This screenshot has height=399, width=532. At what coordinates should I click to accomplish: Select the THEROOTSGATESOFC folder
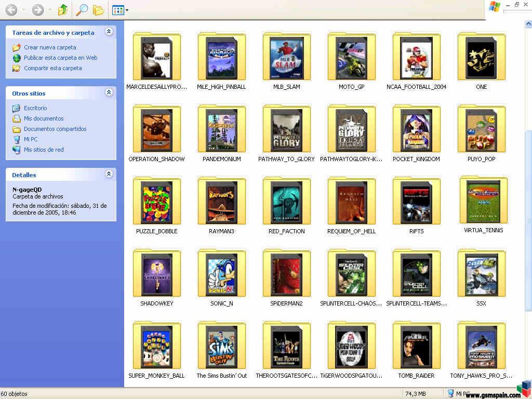tap(287, 350)
